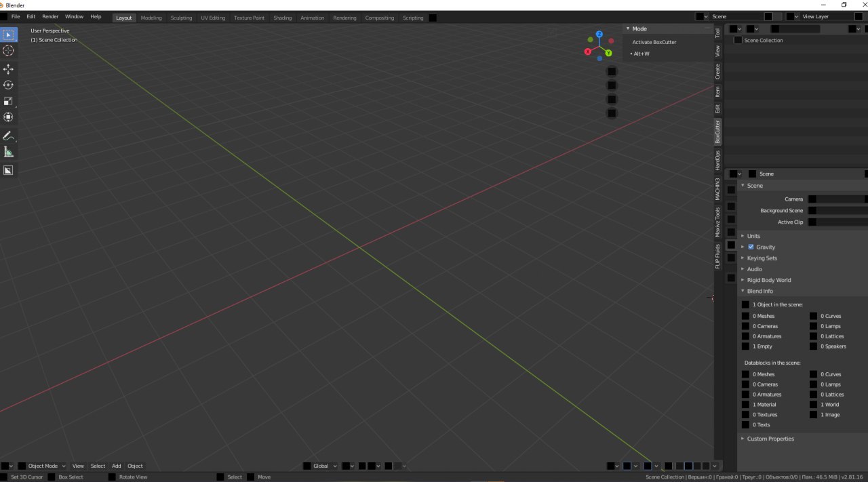The height and width of the screenshot is (482, 868).
Task: Click the unlabeled red dot on the gizmo
Action: [x=611, y=41]
